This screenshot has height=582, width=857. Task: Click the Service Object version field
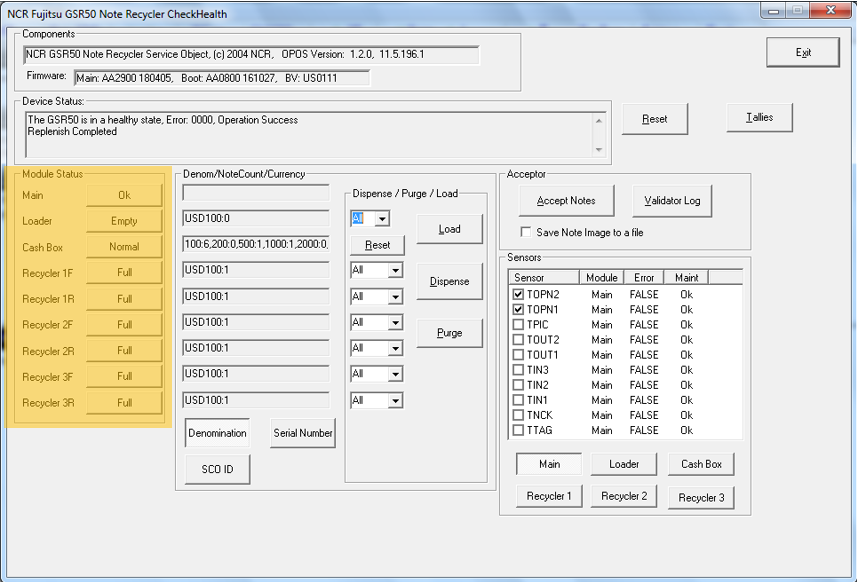251,55
